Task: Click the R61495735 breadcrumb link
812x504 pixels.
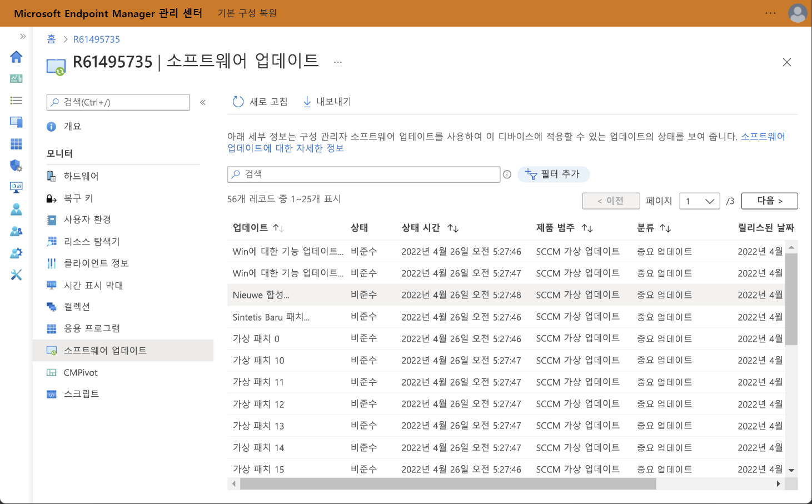Action: coord(97,39)
